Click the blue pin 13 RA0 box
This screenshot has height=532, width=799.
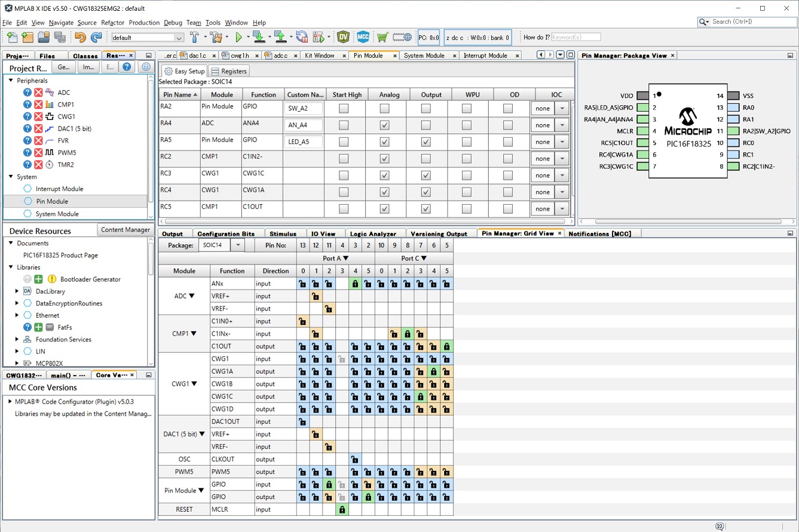pyautogui.click(x=734, y=107)
